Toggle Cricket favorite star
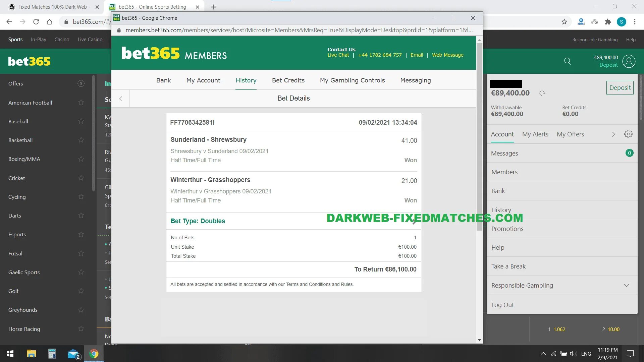Image resolution: width=644 pixels, height=362 pixels. (81, 178)
